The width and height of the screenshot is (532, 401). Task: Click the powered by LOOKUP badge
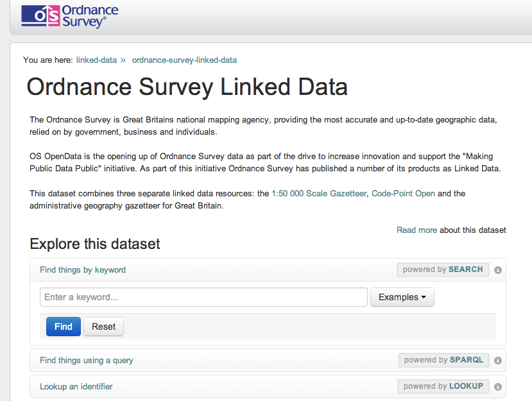[443, 386]
